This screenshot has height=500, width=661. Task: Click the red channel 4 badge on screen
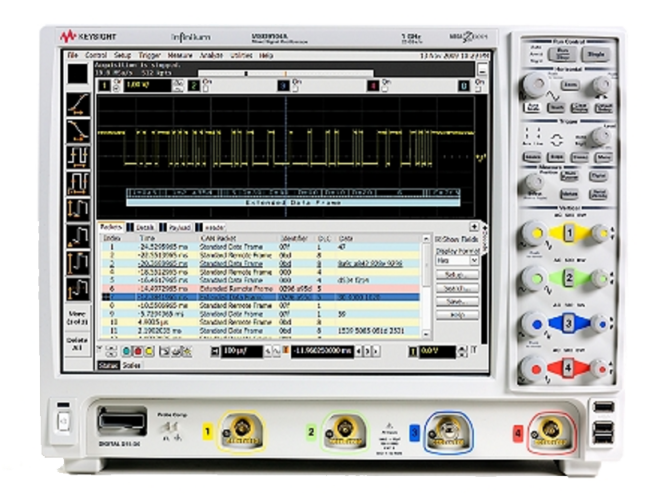coord(373,86)
